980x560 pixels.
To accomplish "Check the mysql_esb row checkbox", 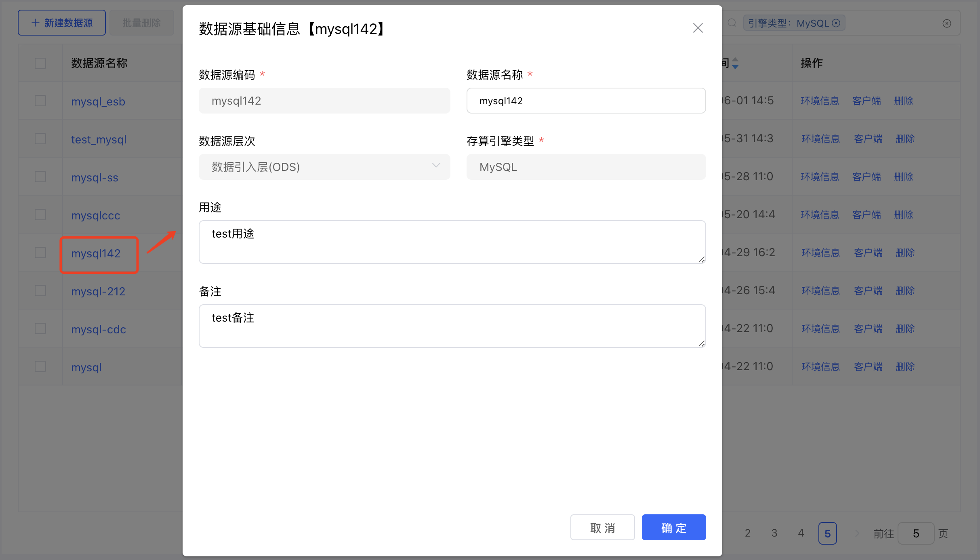I will tap(40, 101).
